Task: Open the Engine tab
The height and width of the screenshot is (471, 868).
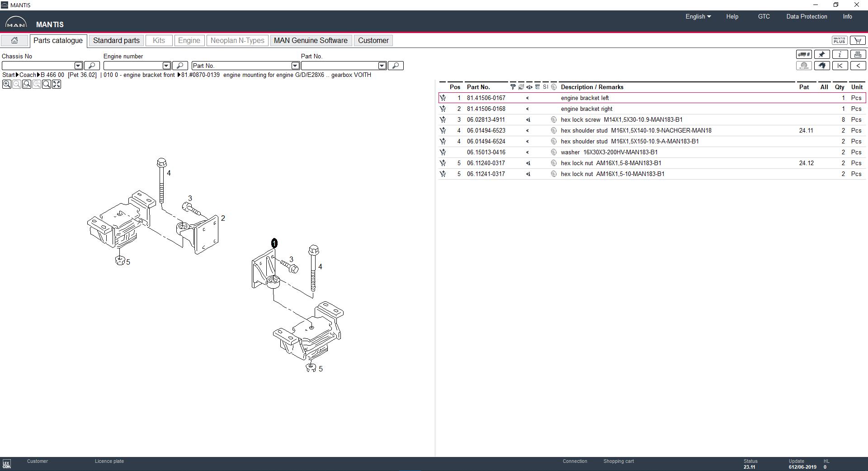Action: point(189,40)
